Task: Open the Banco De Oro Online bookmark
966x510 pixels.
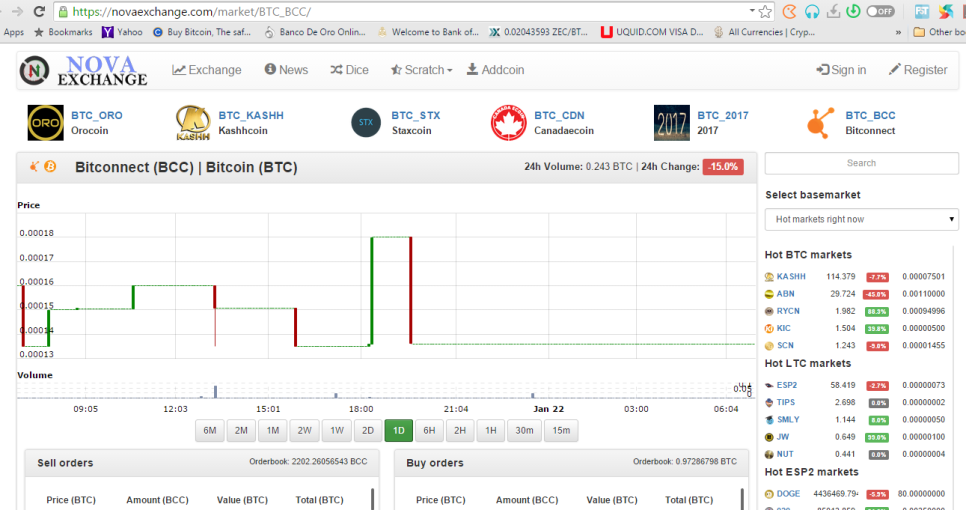Action: (315, 32)
